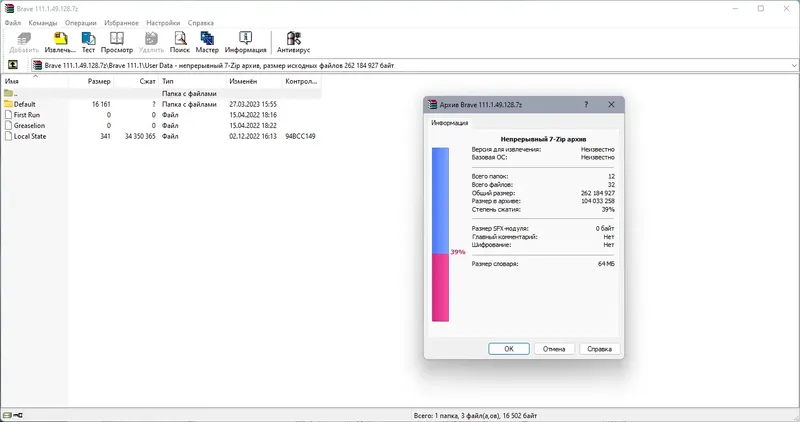Click the address bar path field

coord(413,65)
